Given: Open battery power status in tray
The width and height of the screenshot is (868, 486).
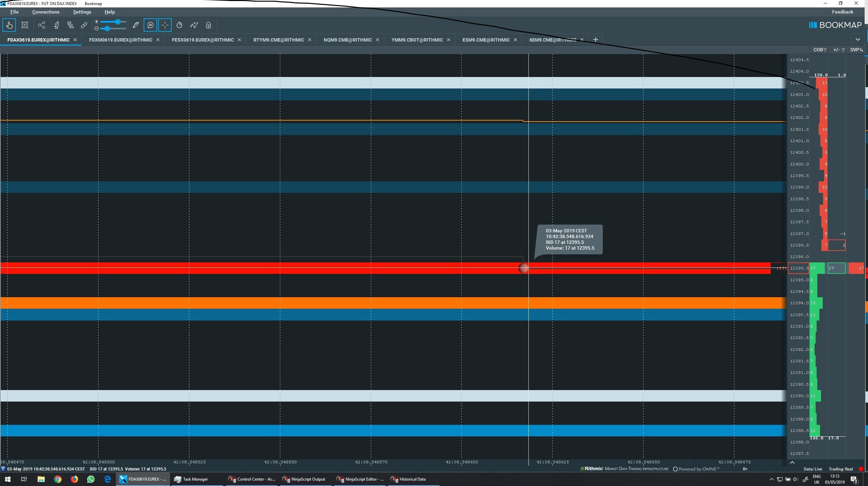Looking at the screenshot, I should pyautogui.click(x=788, y=479).
